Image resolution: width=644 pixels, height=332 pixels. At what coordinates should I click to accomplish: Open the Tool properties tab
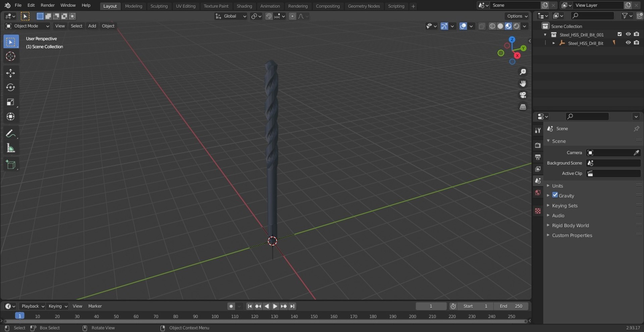click(x=538, y=130)
